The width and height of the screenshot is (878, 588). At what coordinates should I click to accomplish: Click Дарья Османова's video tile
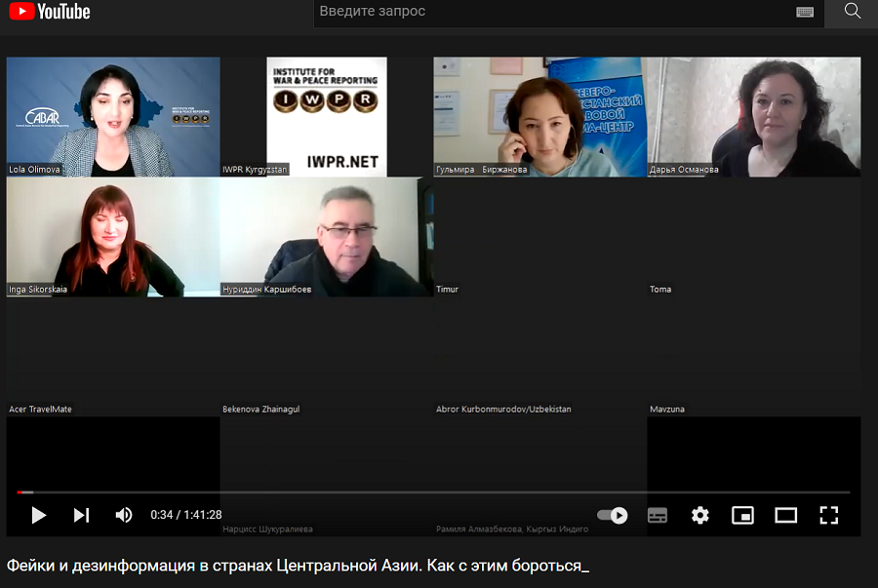(754, 116)
